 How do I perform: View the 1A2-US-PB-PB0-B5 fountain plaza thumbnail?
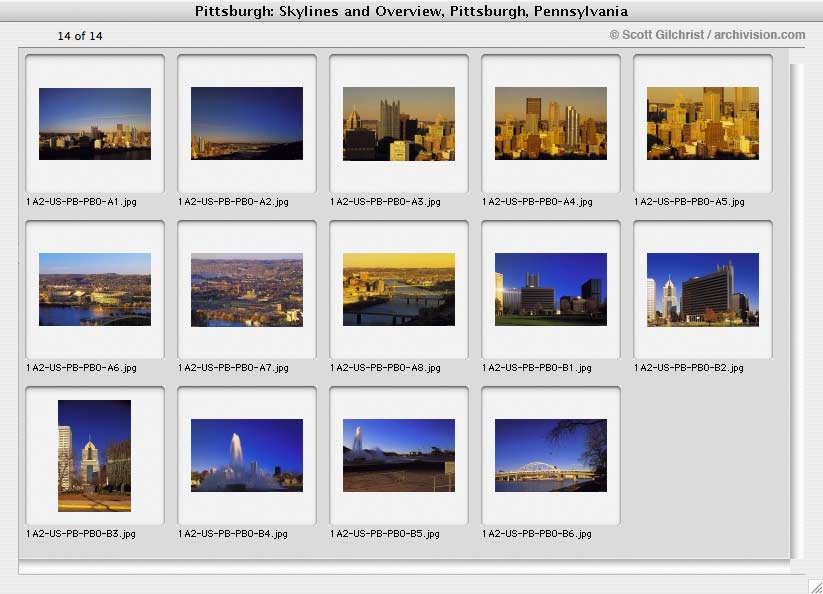(399, 455)
